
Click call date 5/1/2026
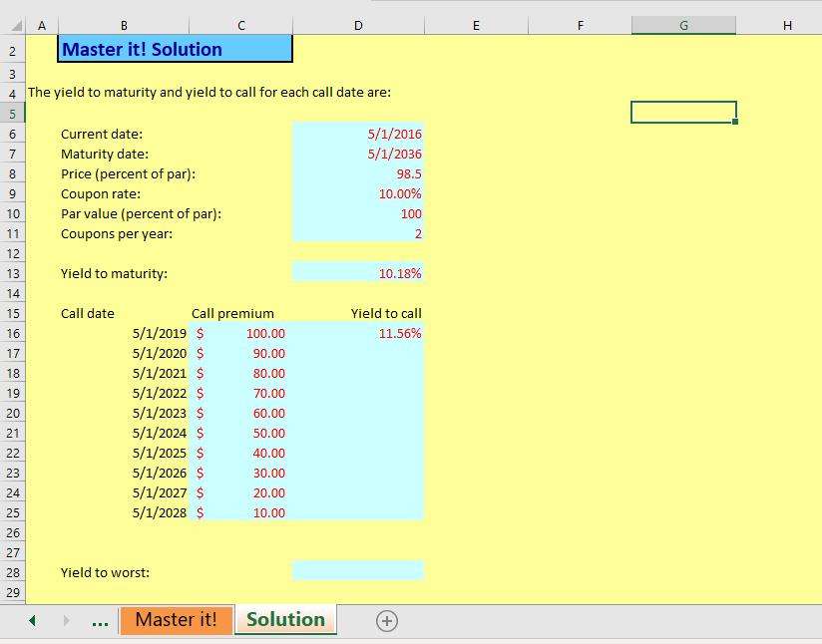160,473
